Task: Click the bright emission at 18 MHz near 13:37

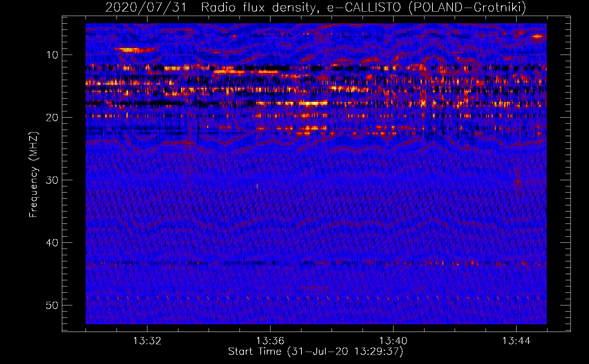Action: tap(313, 103)
